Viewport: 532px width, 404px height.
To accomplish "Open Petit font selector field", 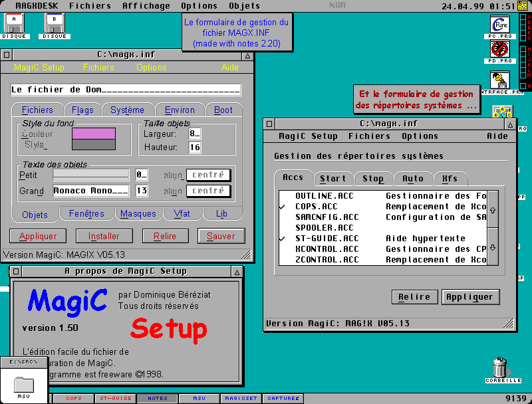I will click(x=91, y=175).
